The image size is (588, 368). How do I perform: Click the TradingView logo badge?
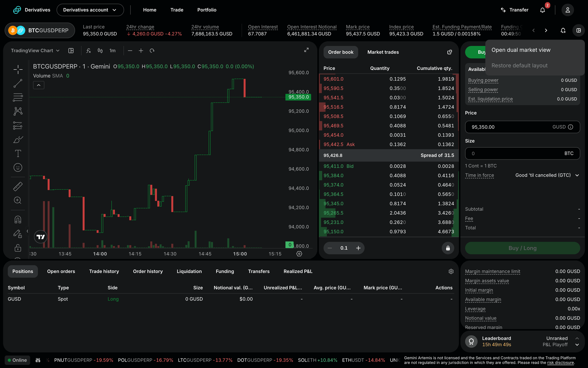40,237
